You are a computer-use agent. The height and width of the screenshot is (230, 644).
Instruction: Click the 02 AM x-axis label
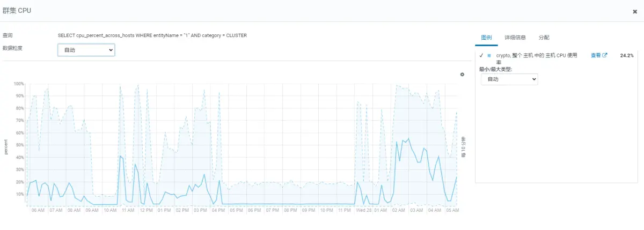(x=399, y=211)
